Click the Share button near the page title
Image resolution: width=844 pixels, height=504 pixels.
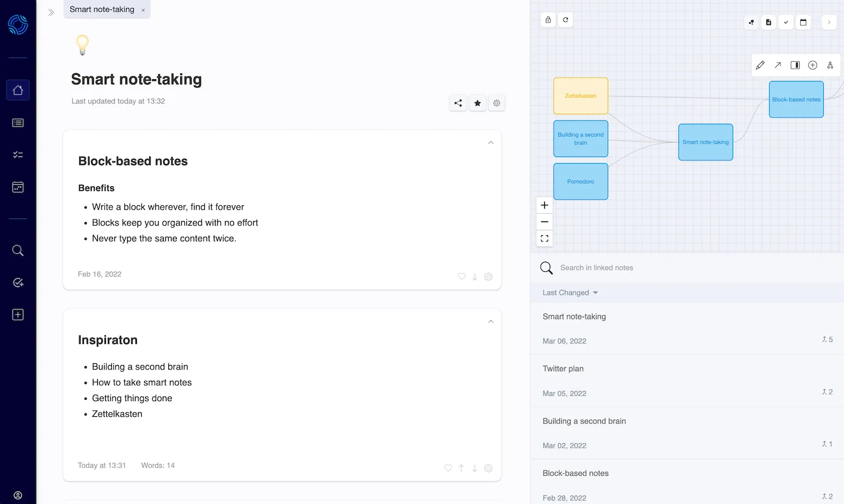(458, 103)
